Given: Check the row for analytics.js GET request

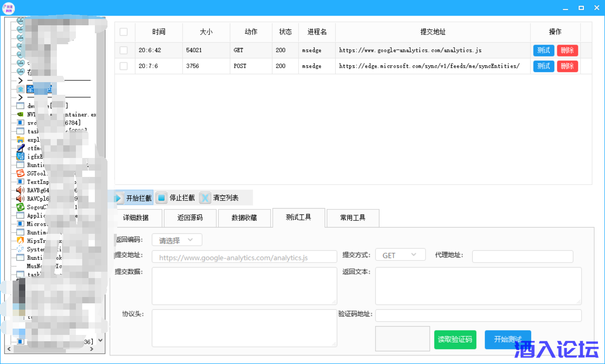Looking at the screenshot, I should tap(124, 50).
